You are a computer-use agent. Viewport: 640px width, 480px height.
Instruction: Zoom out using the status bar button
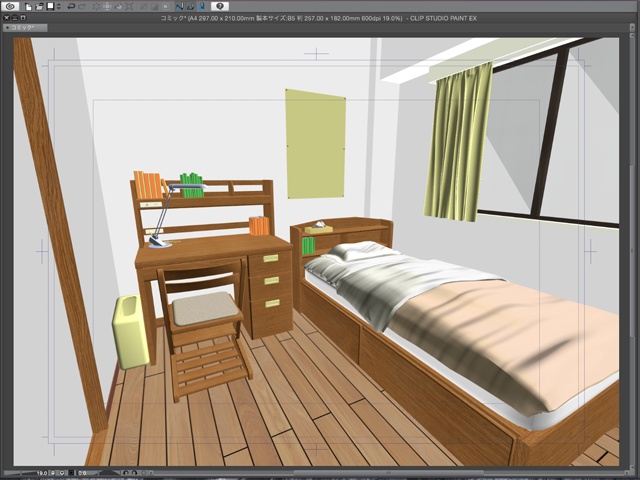pyautogui.click(x=53, y=473)
